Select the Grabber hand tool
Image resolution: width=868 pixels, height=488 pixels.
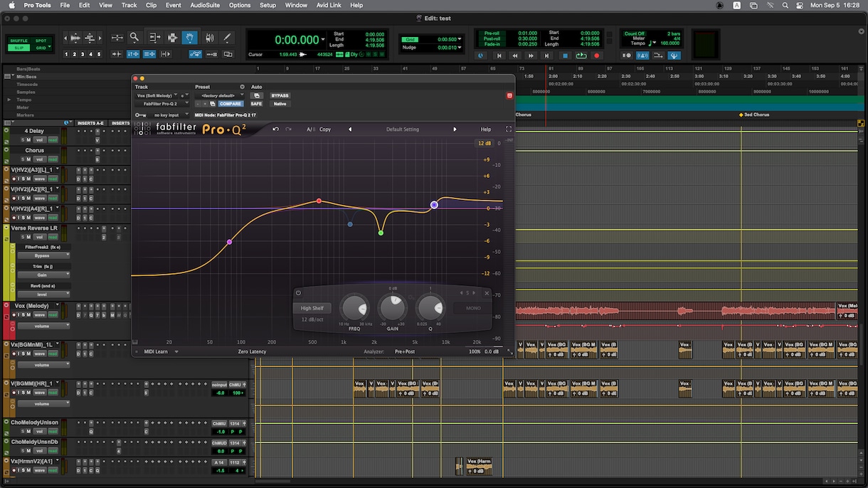190,38
